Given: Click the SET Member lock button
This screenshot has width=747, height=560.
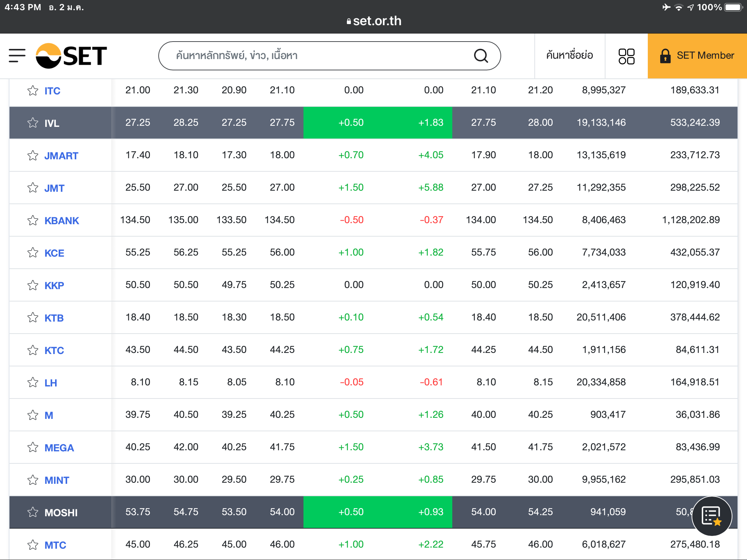Looking at the screenshot, I should point(697,56).
